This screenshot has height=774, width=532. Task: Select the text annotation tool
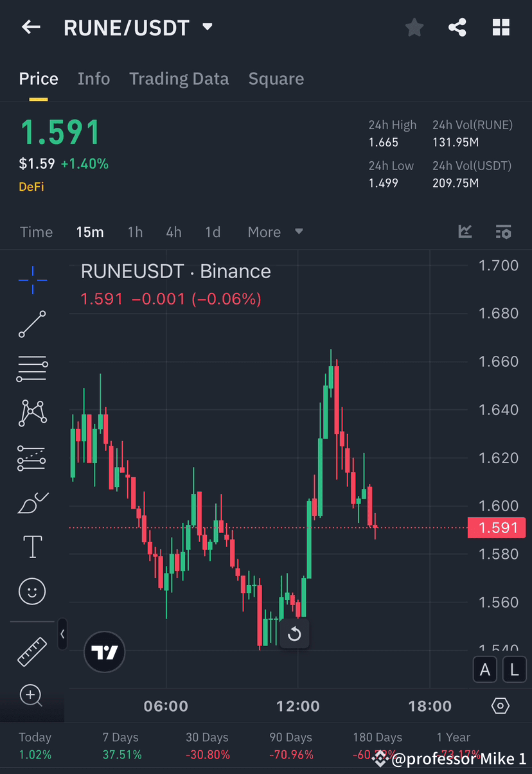32,547
